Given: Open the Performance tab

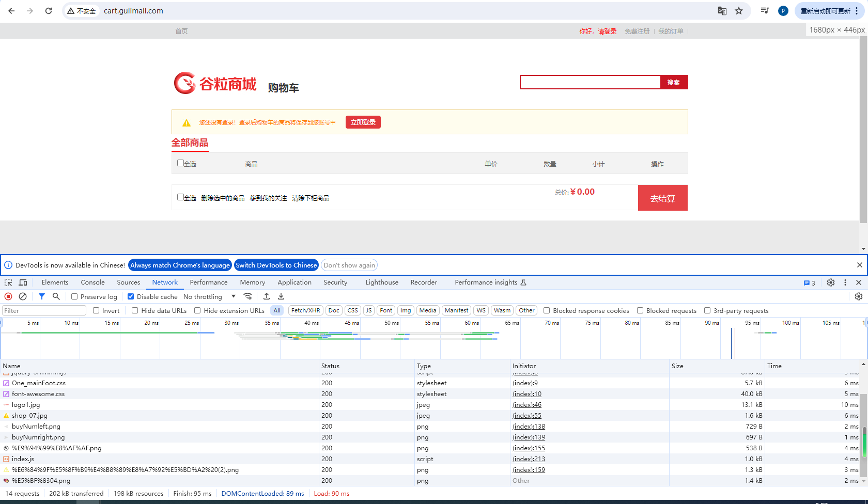Looking at the screenshot, I should point(209,282).
